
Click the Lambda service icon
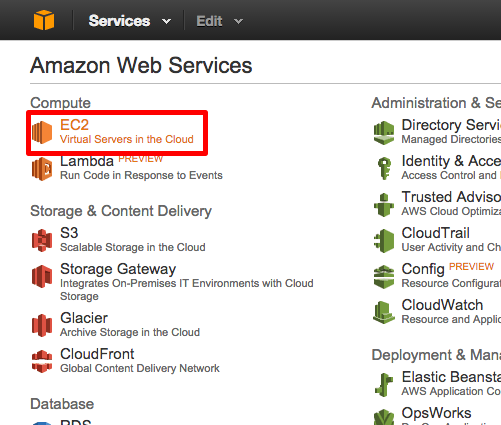coord(42,169)
